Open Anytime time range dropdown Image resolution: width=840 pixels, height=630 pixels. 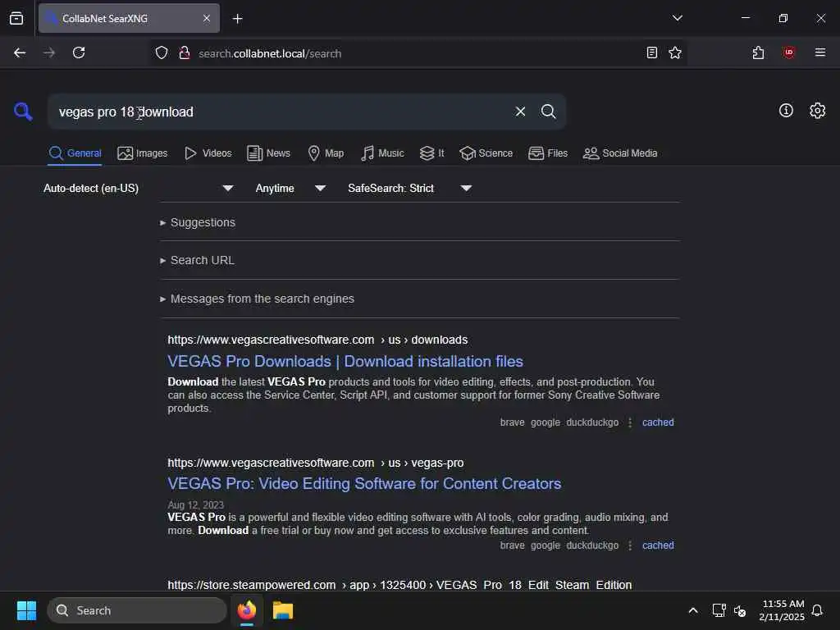click(x=290, y=188)
